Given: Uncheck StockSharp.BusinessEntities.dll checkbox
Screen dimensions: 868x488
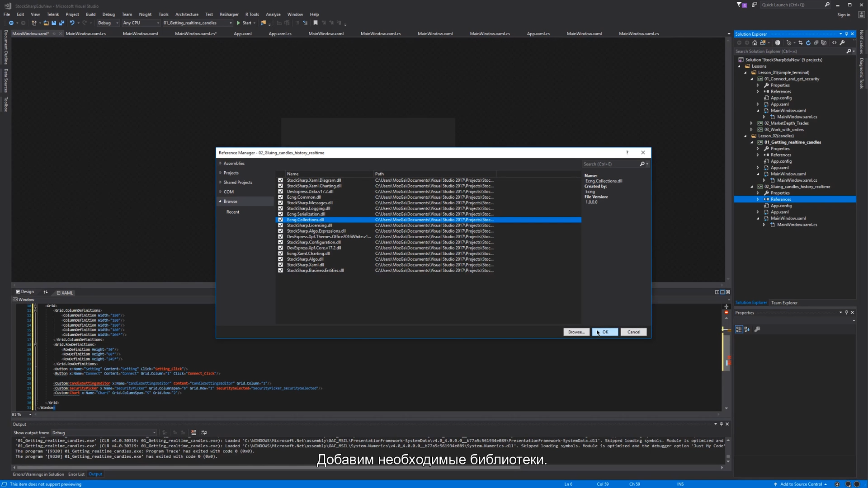Looking at the screenshot, I should tap(280, 271).
